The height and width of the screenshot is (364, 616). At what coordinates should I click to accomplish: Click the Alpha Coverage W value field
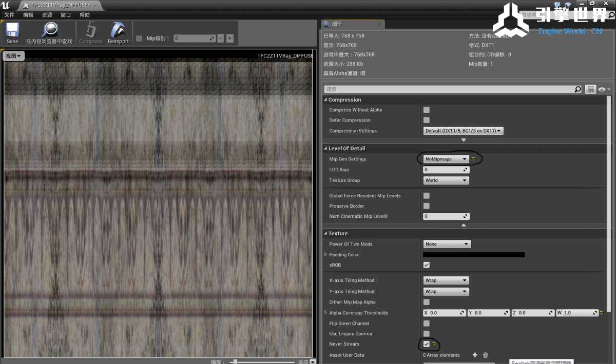click(x=577, y=313)
